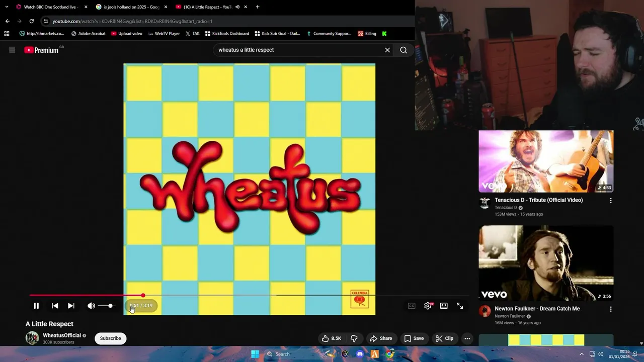Switch to theater mode

click(444, 306)
